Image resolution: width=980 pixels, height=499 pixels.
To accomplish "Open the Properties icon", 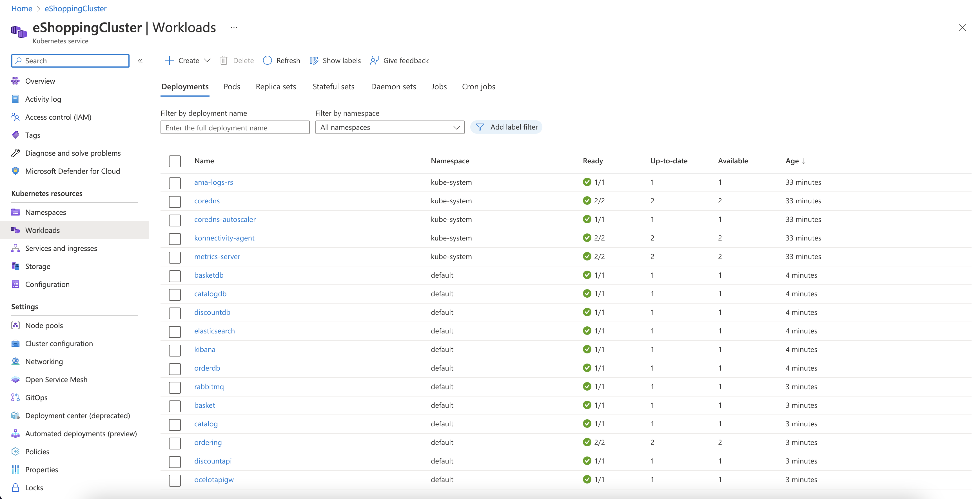I will (15, 470).
